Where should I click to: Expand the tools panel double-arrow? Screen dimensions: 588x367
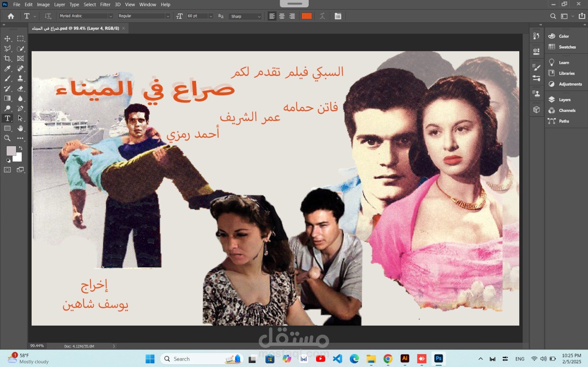tap(4, 25)
